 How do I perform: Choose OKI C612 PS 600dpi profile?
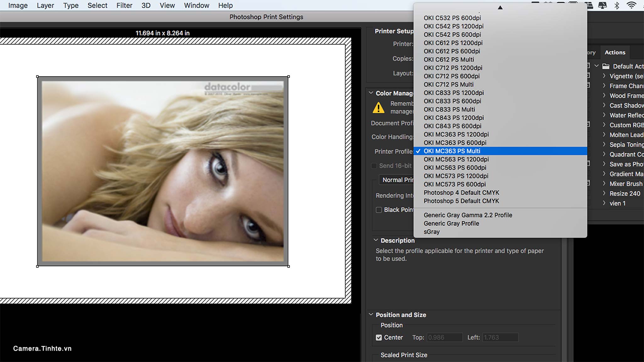[500, 51]
